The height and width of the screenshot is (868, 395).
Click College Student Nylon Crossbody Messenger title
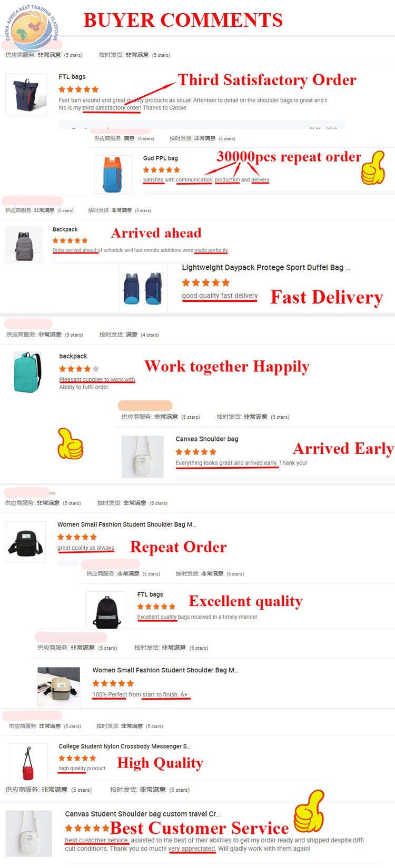coord(124,746)
